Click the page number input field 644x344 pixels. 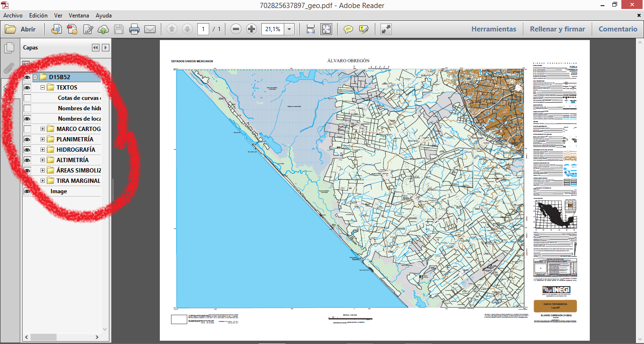point(203,29)
